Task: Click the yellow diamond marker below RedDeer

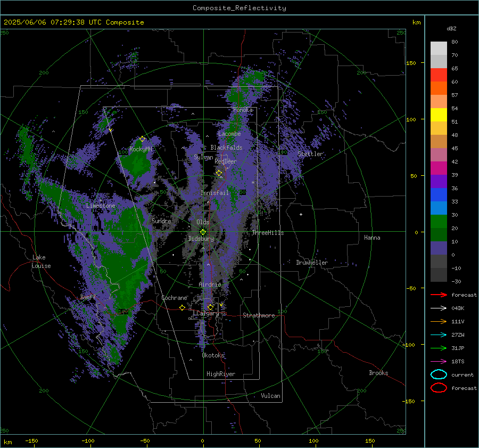Action: (219, 173)
